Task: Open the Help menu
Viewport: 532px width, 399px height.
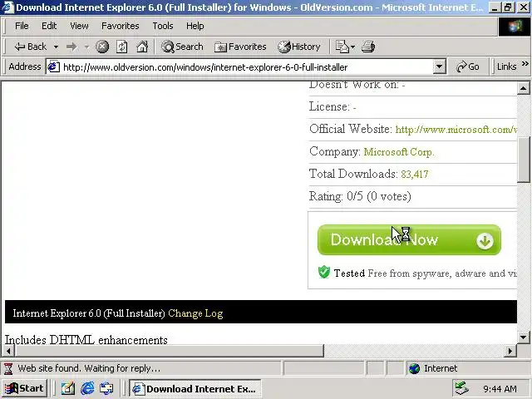Action: point(195,26)
